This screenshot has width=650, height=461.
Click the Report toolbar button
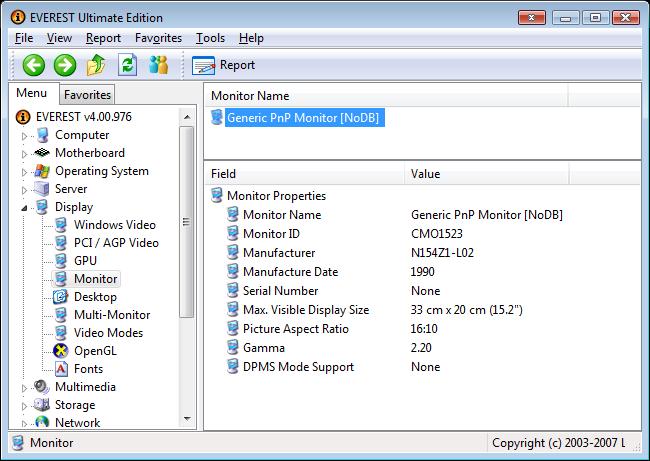[x=223, y=65]
